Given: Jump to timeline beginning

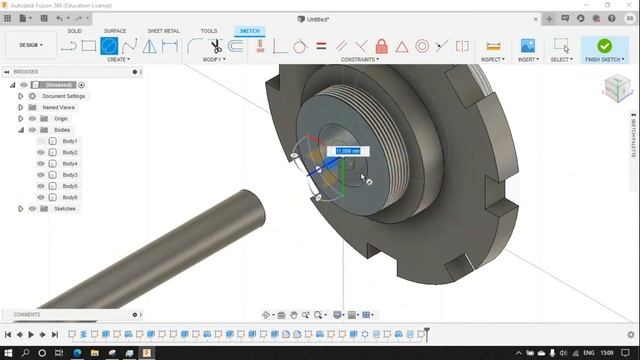Looking at the screenshot, I should pyautogui.click(x=8, y=335).
